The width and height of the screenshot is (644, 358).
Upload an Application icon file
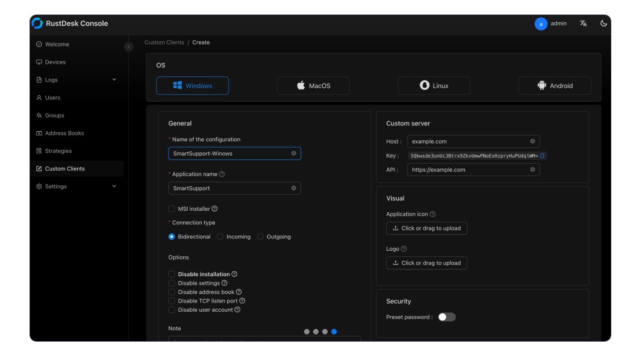427,228
